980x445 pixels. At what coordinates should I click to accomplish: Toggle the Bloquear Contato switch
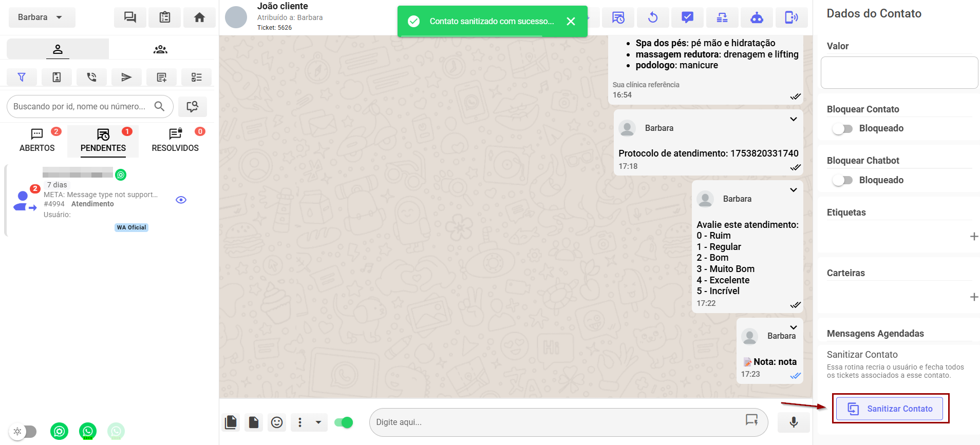coord(842,128)
